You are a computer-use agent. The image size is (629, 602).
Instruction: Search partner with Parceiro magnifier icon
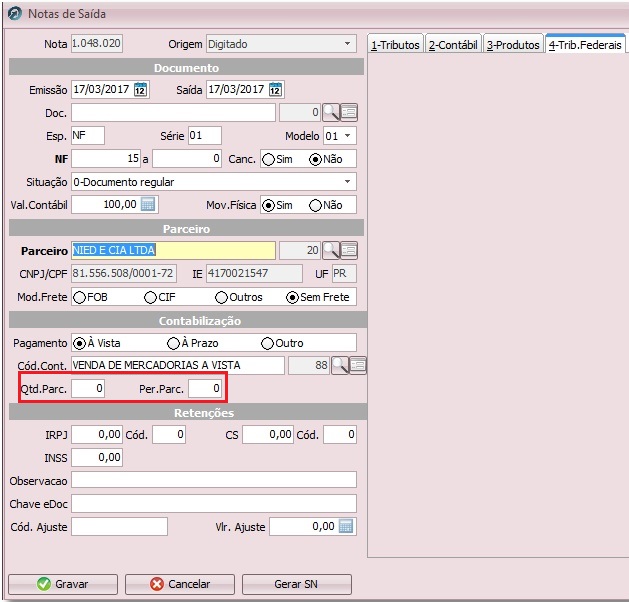(331, 251)
